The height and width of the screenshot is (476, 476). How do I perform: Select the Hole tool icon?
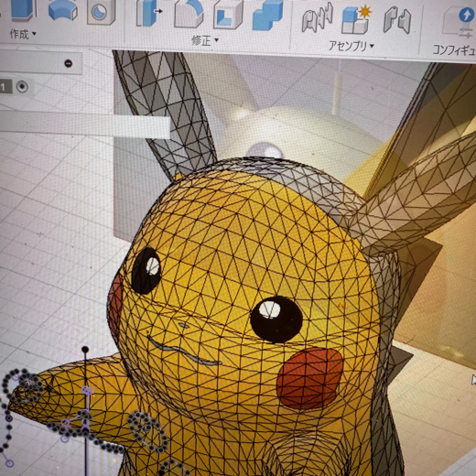click(x=101, y=12)
